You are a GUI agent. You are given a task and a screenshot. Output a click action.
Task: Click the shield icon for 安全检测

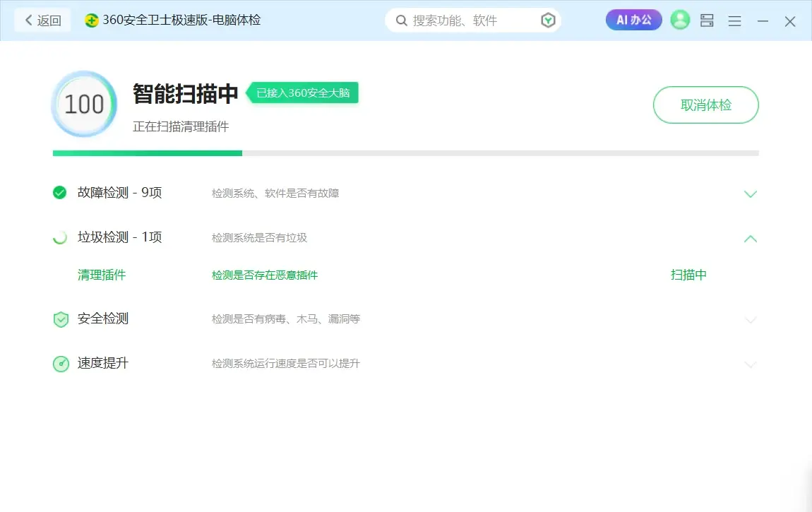tap(61, 319)
